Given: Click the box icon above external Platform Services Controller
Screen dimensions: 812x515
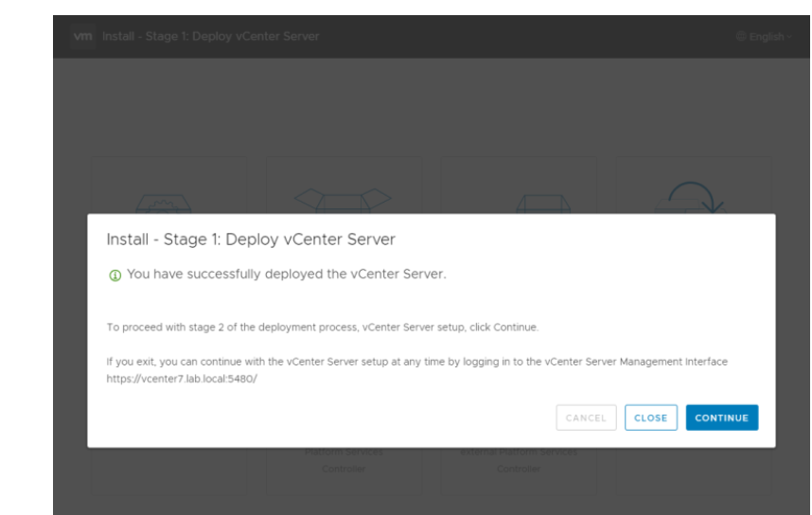Looking at the screenshot, I should 543,204.
